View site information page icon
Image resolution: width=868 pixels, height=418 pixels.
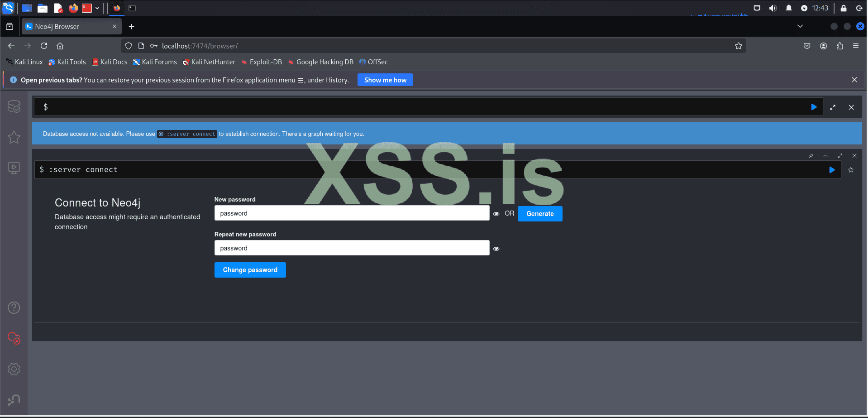coord(141,46)
